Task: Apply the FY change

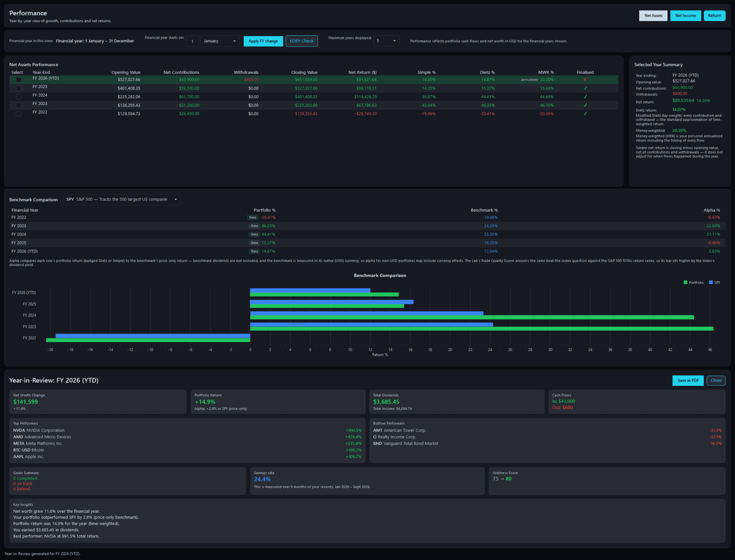Action: (x=263, y=41)
